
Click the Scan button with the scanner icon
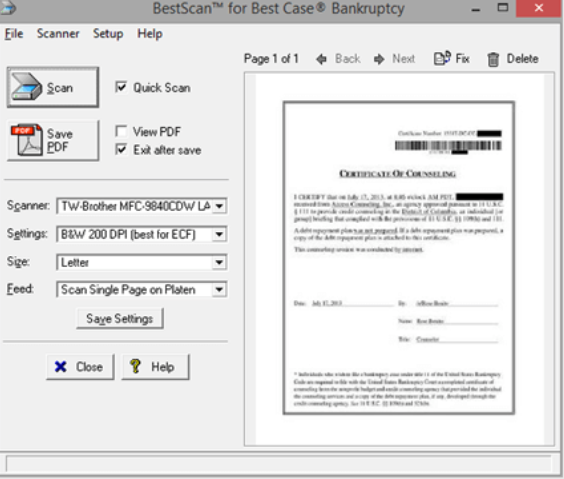pos(53,87)
